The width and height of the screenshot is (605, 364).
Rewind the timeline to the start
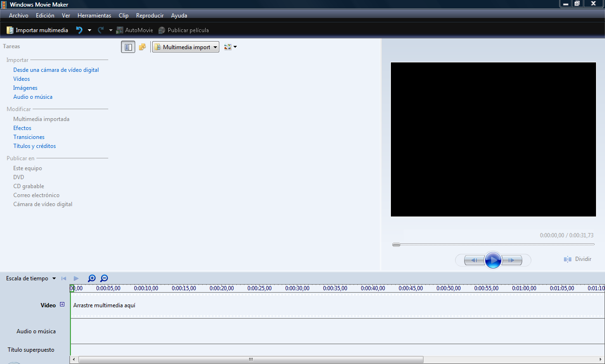click(64, 278)
